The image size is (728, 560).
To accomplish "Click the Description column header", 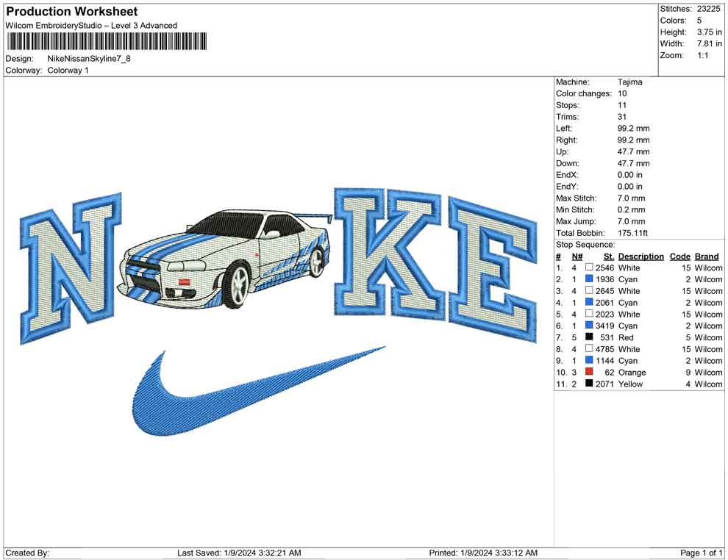I will [640, 256].
